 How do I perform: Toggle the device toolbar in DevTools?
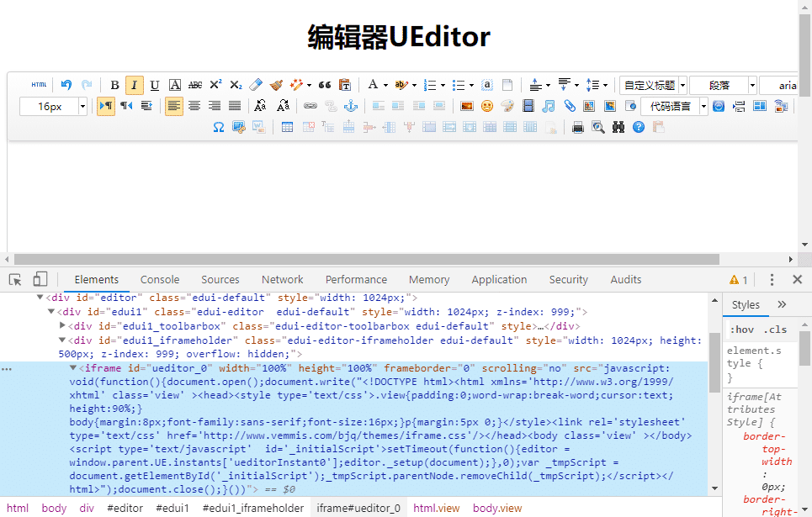pos(40,279)
